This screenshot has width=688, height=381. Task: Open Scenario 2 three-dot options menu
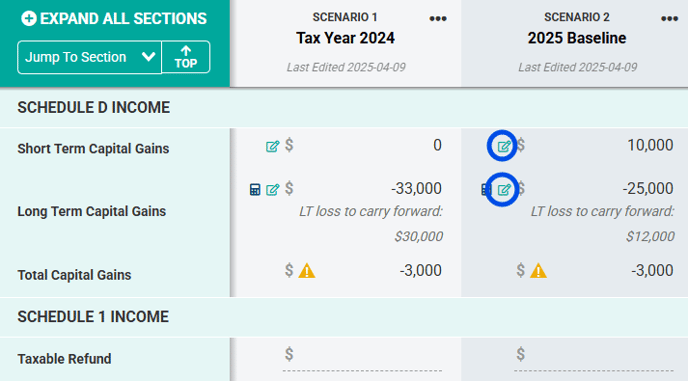[670, 18]
